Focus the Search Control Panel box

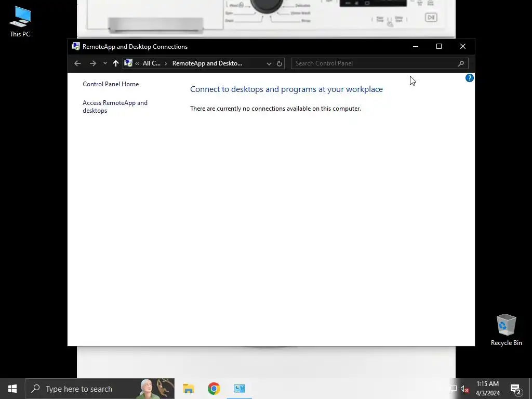coord(379,63)
